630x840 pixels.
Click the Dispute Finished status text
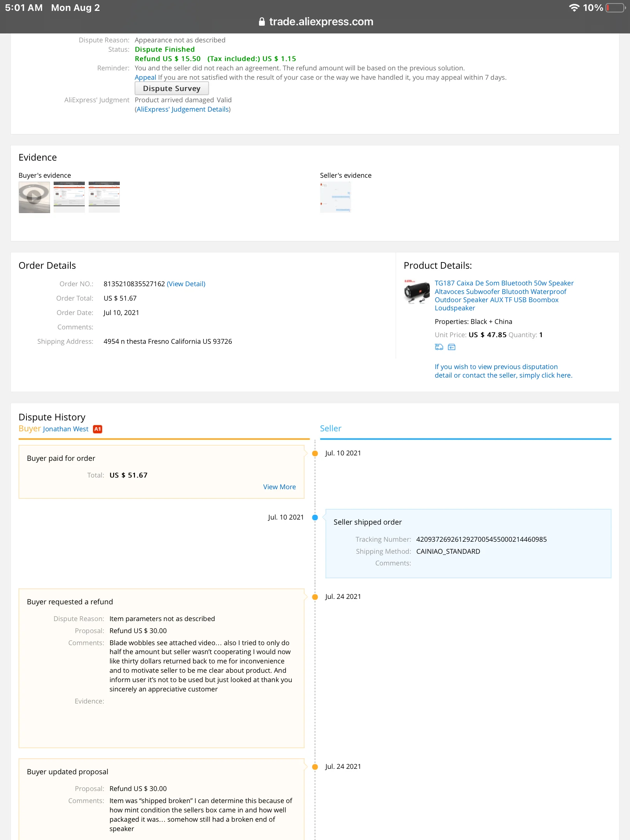(165, 49)
